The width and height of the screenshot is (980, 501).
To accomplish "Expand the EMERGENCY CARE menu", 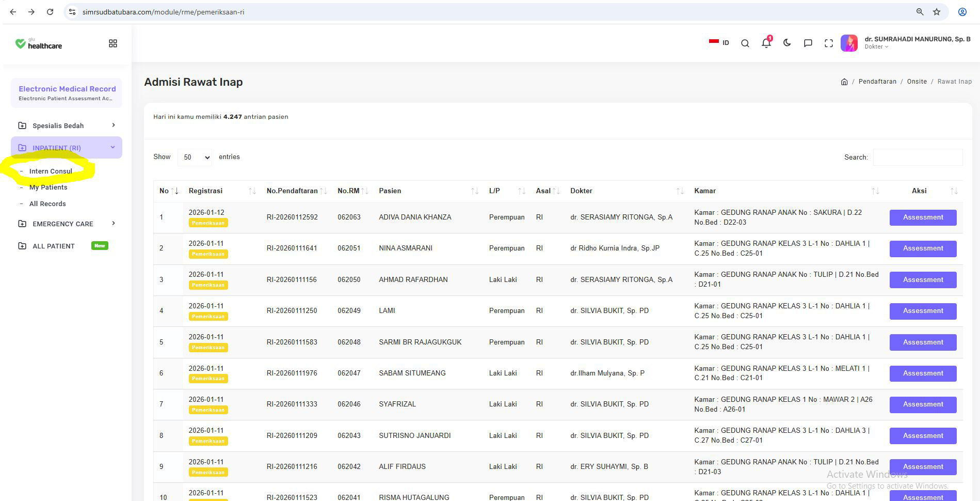I will point(67,224).
